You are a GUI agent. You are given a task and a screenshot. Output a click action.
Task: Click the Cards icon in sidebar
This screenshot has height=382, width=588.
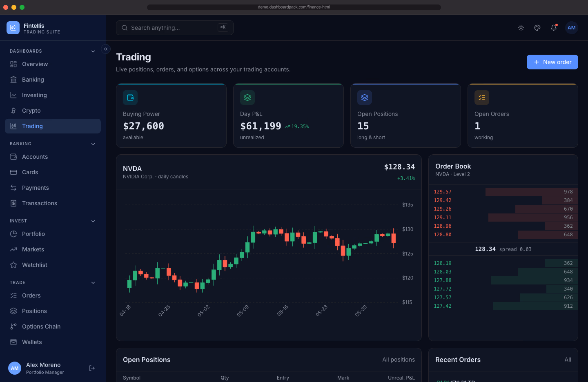tap(13, 172)
